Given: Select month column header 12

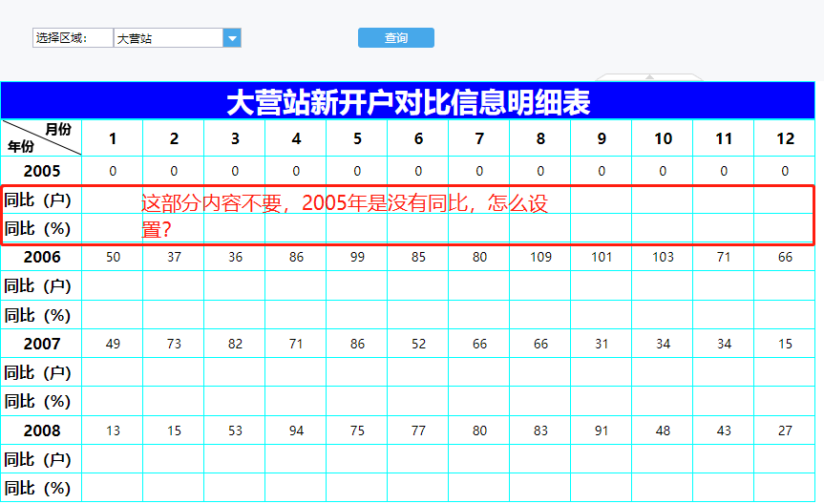Looking at the screenshot, I should tap(785, 138).
